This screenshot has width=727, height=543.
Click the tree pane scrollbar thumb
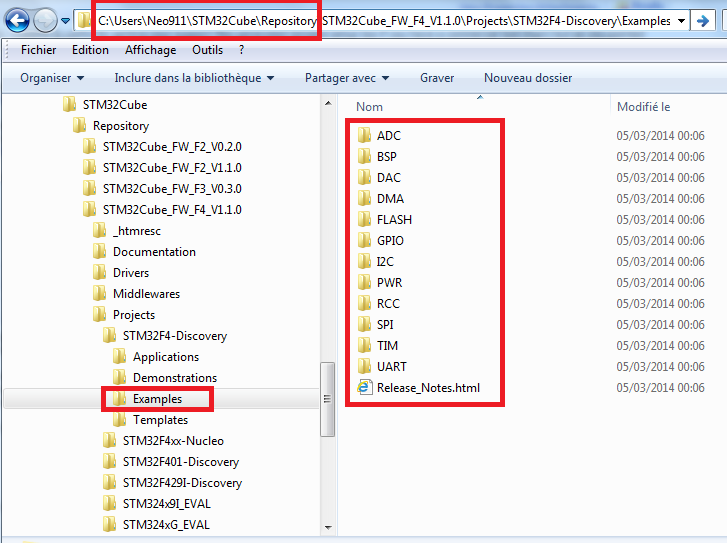pos(327,399)
